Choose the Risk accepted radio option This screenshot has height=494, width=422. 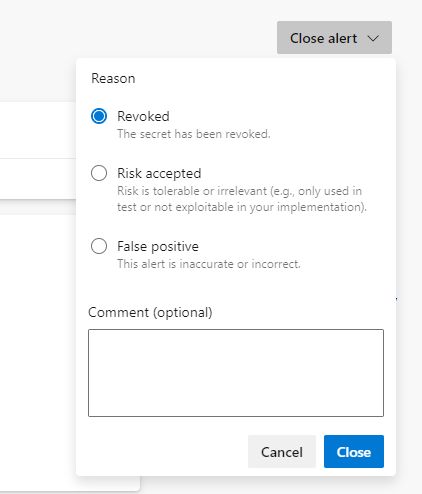pyautogui.click(x=99, y=173)
